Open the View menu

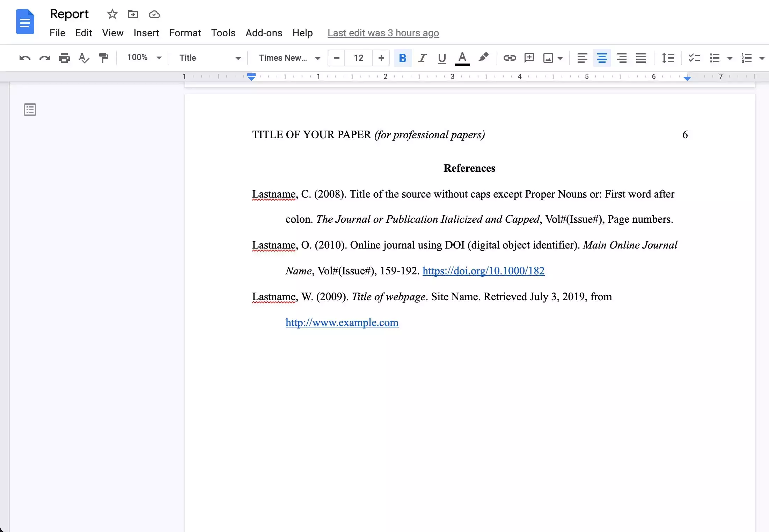[x=112, y=33]
